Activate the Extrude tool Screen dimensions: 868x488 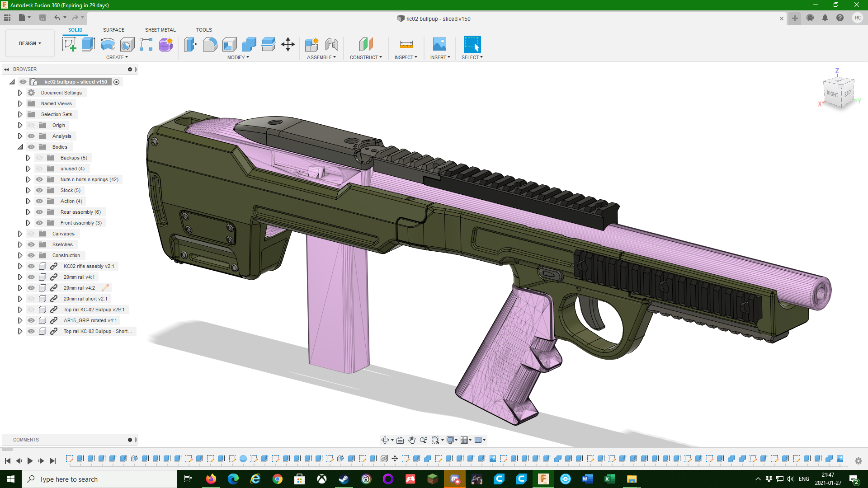[x=87, y=44]
